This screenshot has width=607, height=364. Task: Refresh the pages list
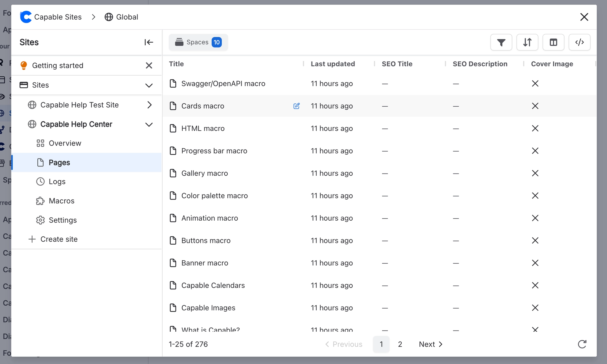click(x=582, y=344)
